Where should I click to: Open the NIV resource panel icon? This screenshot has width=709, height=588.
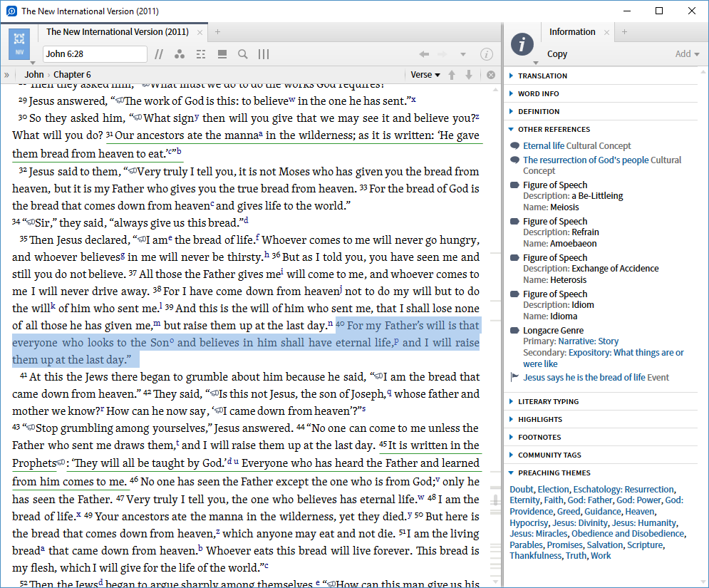19,43
